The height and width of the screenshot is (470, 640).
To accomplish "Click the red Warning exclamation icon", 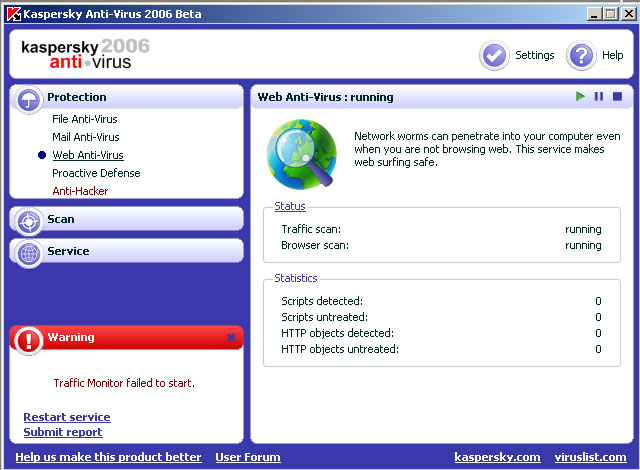I will click(x=28, y=340).
